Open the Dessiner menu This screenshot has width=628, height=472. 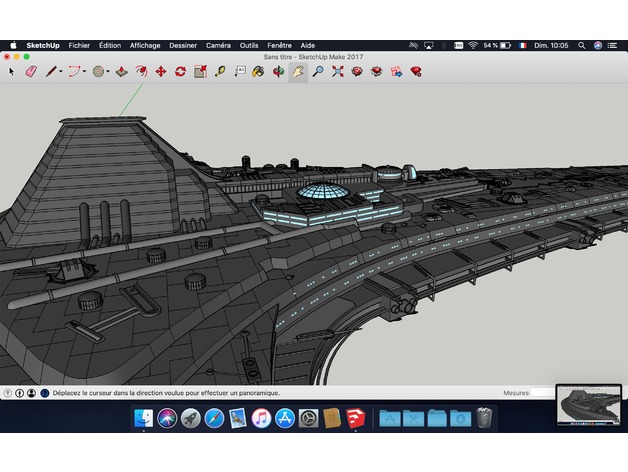183,45
